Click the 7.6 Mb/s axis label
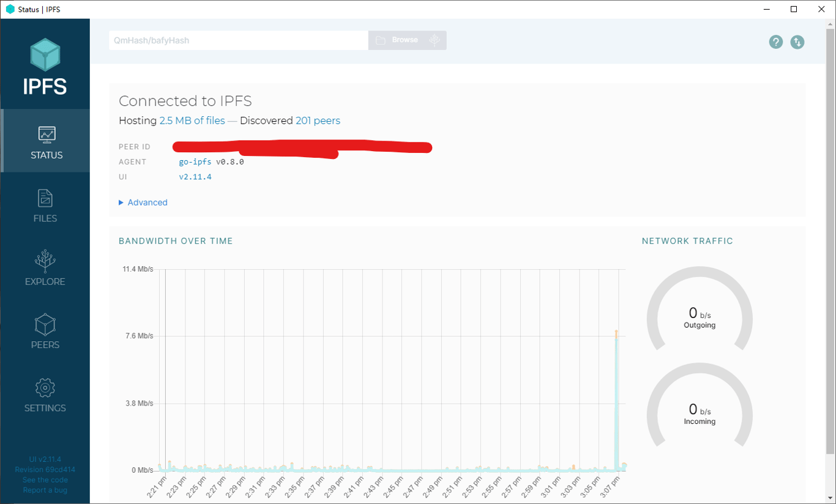 click(140, 336)
